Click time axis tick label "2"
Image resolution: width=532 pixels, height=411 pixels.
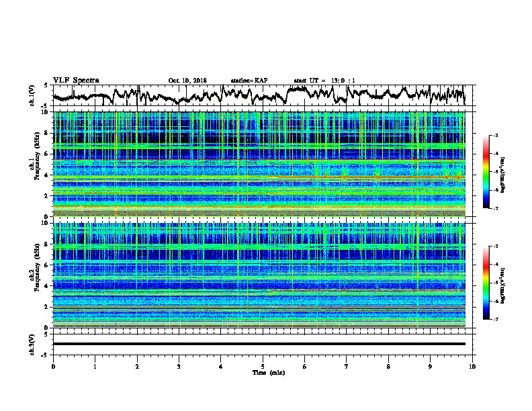point(137,367)
